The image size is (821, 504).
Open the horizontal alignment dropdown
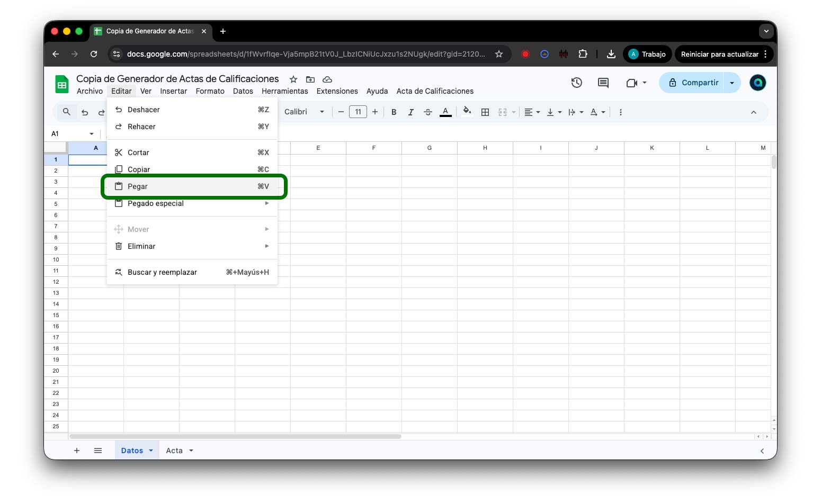(532, 112)
